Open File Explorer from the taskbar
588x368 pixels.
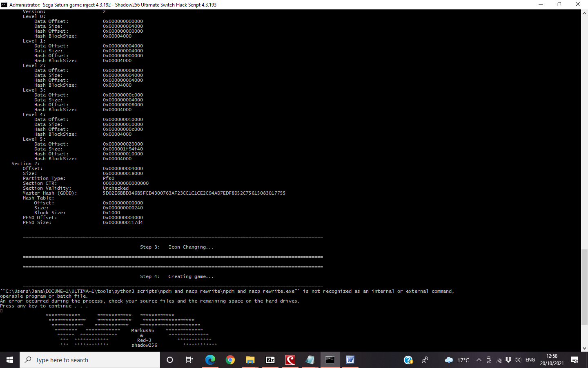(x=250, y=360)
